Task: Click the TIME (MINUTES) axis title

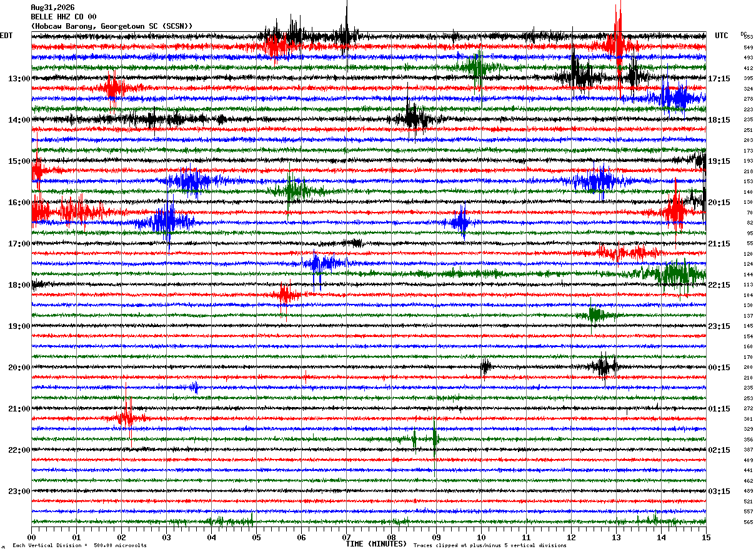Action: [x=376, y=544]
